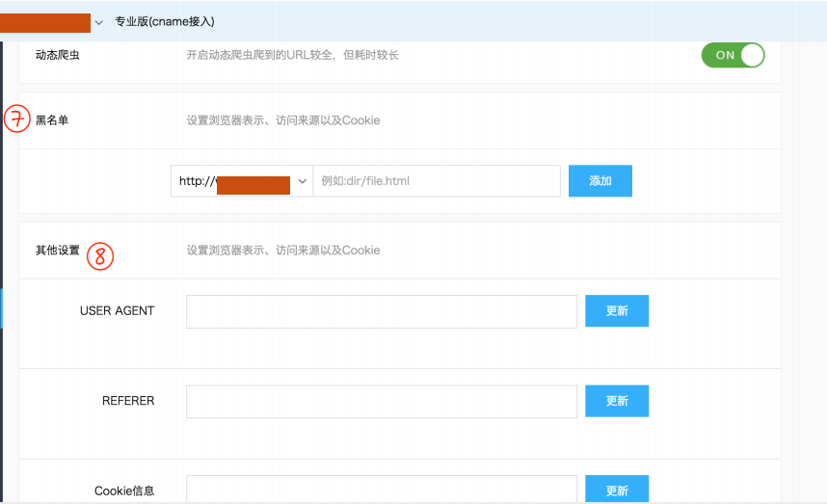
Task: Click 更新 next to Cookie信息
Action: tap(617, 490)
